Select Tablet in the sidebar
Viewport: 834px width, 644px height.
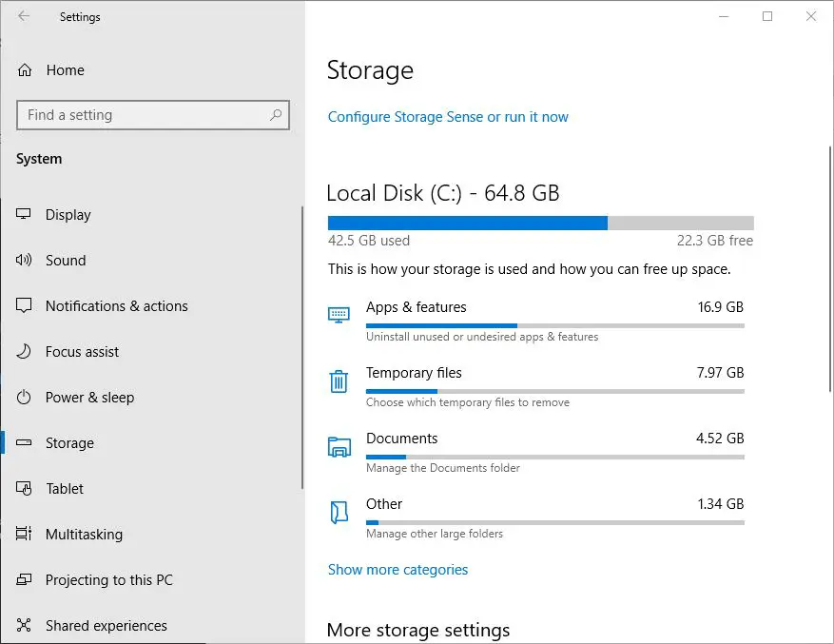[x=65, y=489]
